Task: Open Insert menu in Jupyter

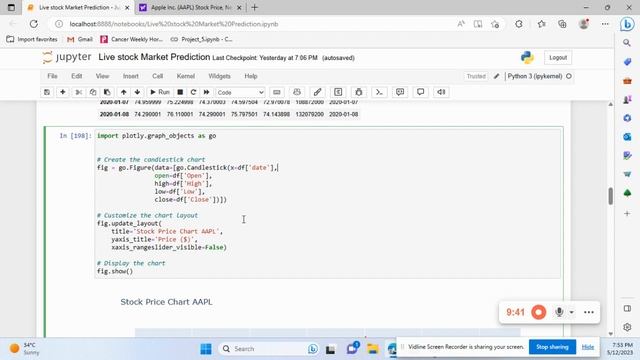Action: (x=131, y=76)
